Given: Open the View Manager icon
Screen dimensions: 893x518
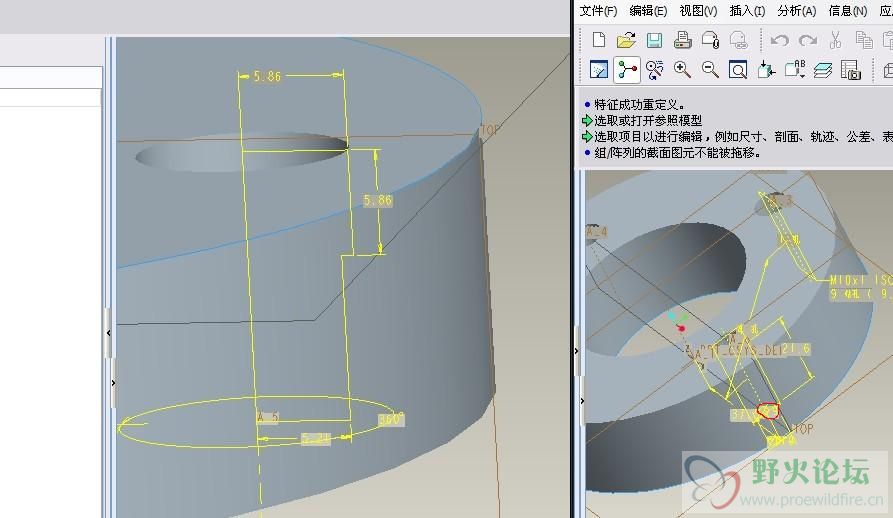Looking at the screenshot, I should click(850, 70).
